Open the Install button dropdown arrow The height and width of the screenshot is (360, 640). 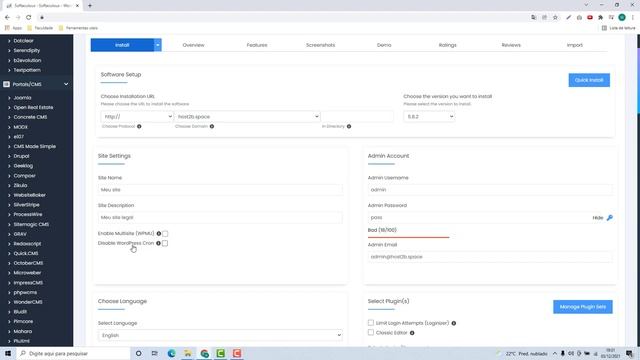pos(158,45)
